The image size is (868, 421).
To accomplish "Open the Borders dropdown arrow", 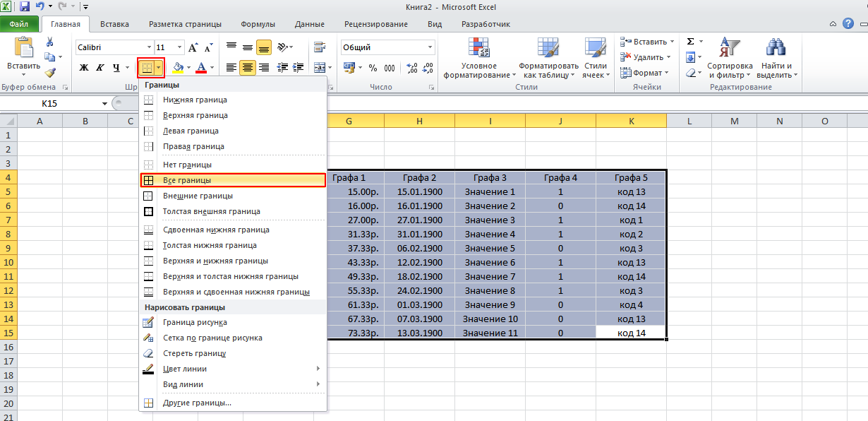I will pyautogui.click(x=159, y=68).
